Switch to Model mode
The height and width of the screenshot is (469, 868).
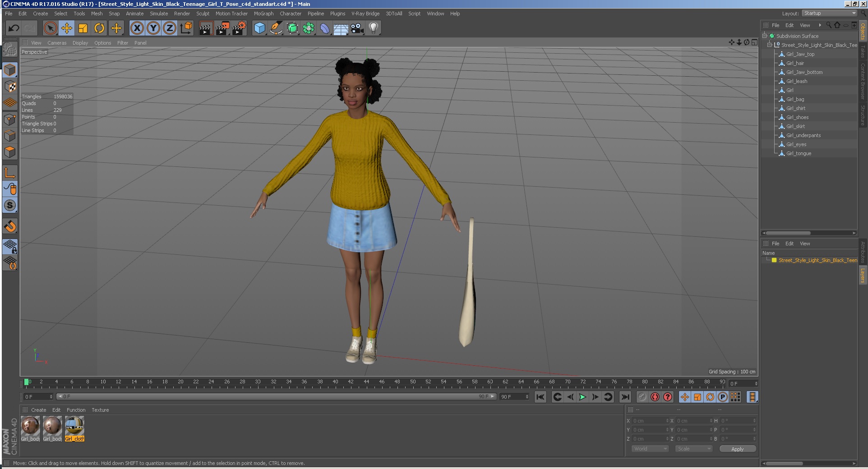coord(10,70)
